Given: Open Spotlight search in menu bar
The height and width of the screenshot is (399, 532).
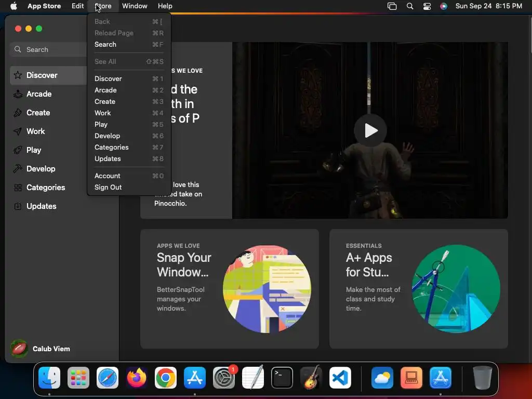Looking at the screenshot, I should pyautogui.click(x=410, y=6).
